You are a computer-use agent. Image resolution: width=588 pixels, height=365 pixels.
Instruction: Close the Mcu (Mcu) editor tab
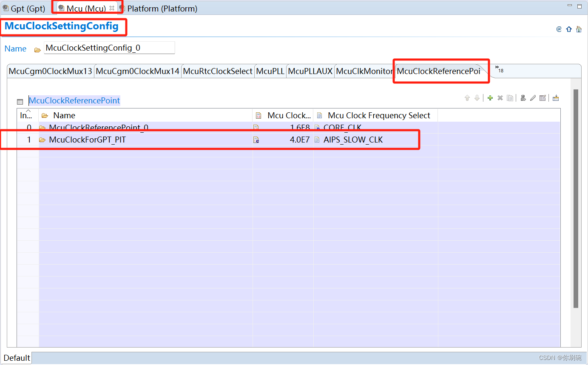click(112, 8)
